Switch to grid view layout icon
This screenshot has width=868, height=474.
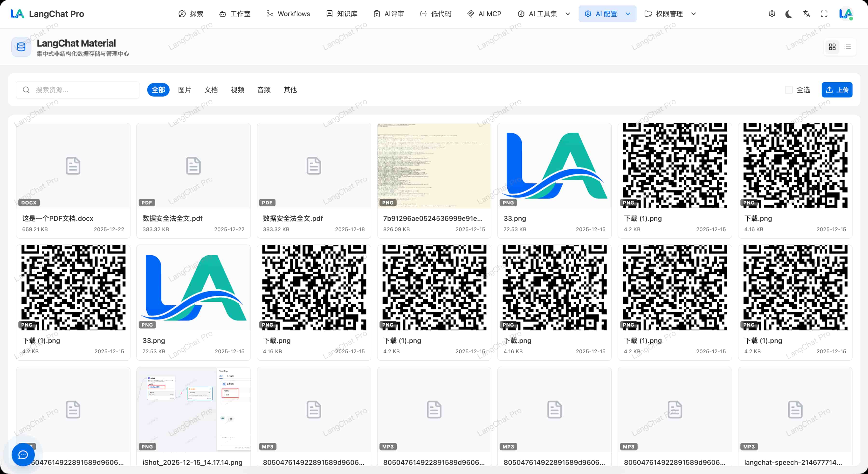832,47
